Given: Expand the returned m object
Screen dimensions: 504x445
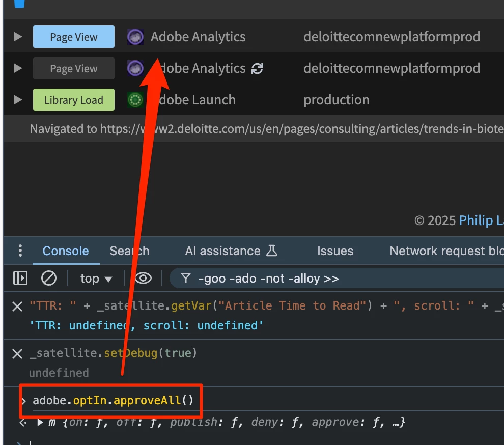Looking at the screenshot, I should [40, 422].
